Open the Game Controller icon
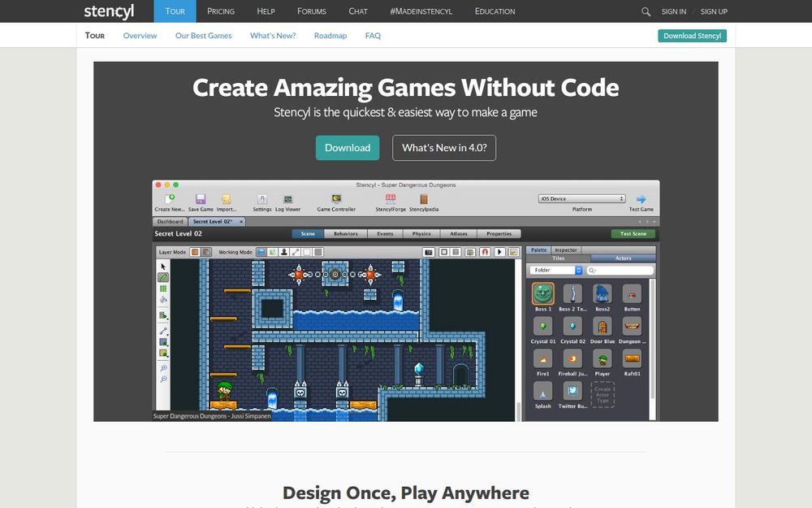Screen dimensions: 812x508 337,199
